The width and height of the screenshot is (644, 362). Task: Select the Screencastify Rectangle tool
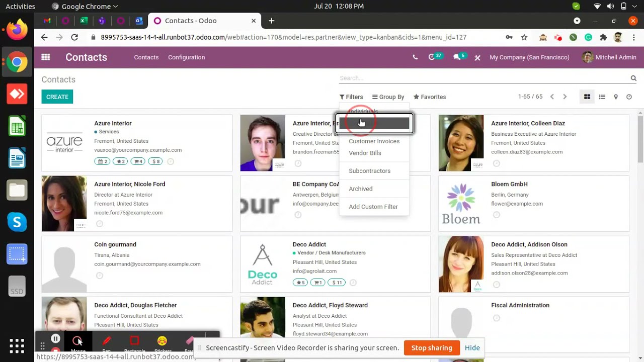tap(134, 343)
